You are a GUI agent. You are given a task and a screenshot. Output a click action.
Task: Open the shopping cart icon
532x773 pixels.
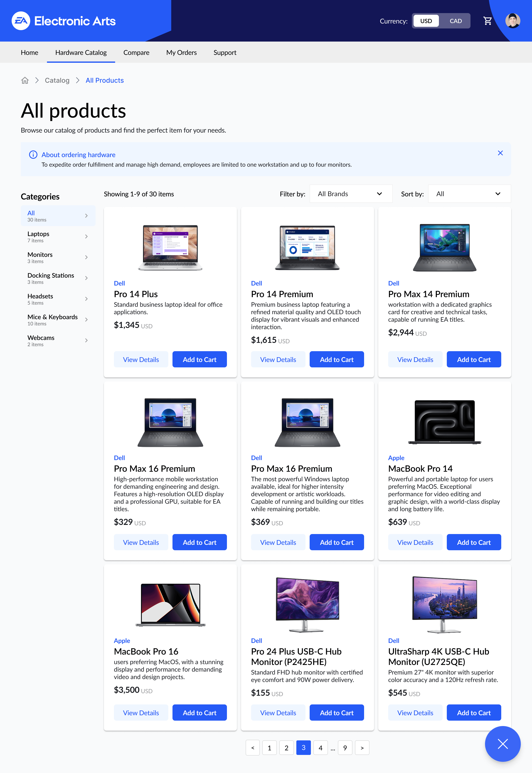[x=488, y=21]
